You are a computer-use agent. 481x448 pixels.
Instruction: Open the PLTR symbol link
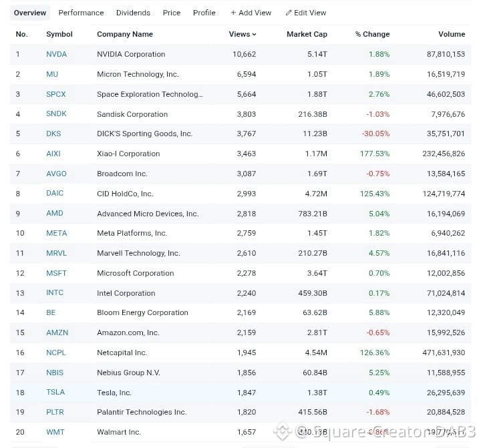[55, 412]
